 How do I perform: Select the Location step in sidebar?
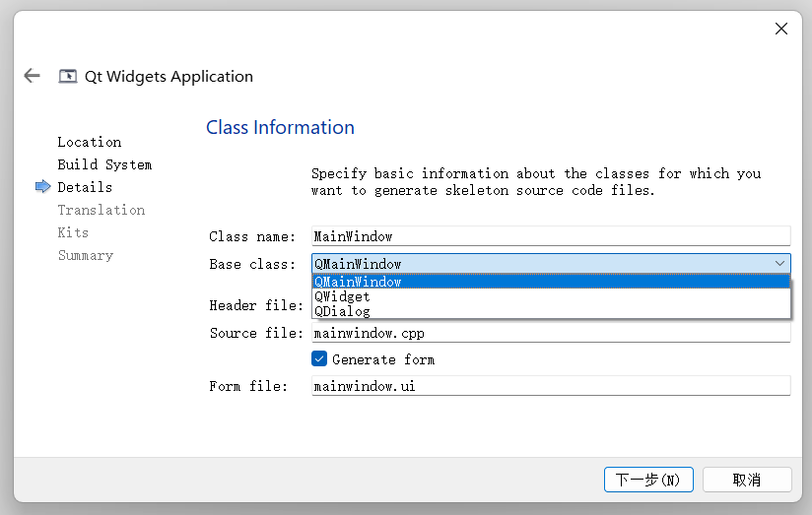(89, 142)
